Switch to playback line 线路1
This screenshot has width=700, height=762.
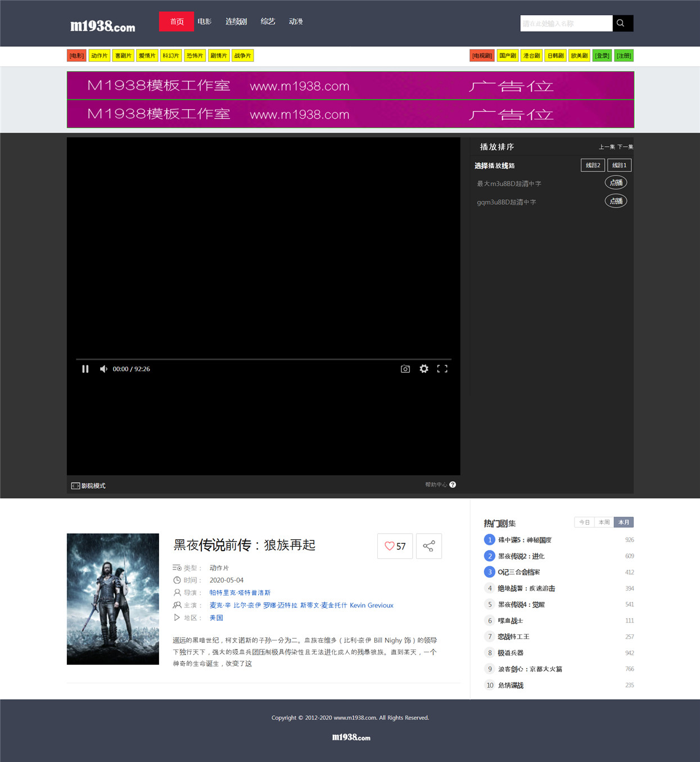(x=619, y=165)
